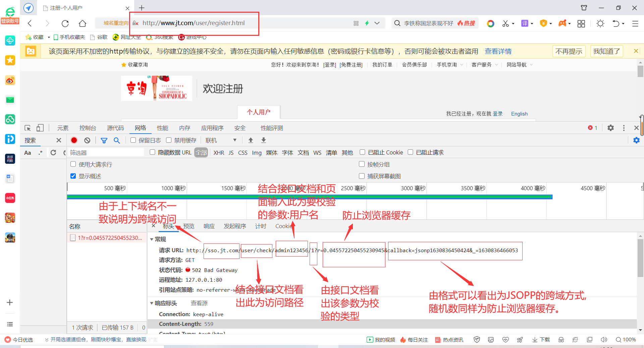The width and height of the screenshot is (644, 348).
Task: Open the 收藏 bookmarks dropdown arrow
Action: pos(49,37)
